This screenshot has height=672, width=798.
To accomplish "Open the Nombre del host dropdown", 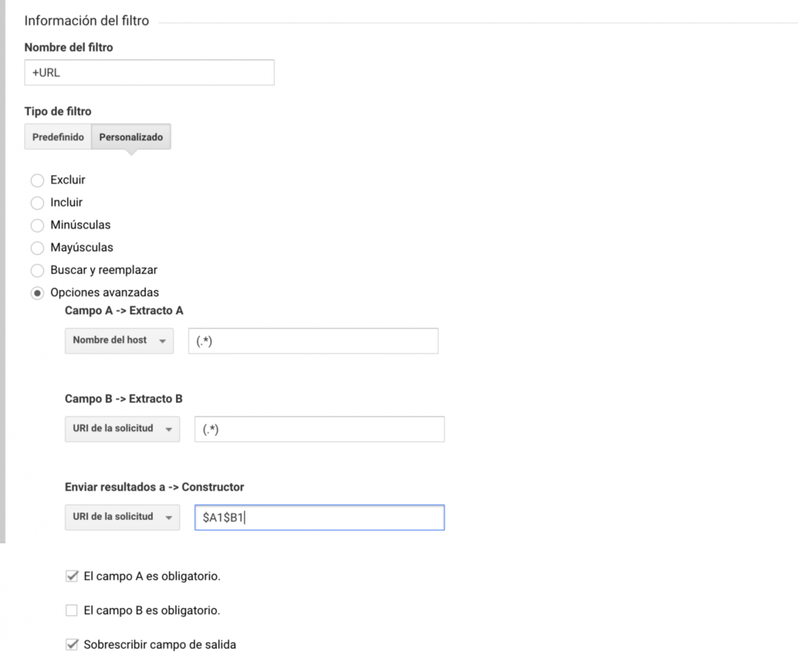I will 118,341.
